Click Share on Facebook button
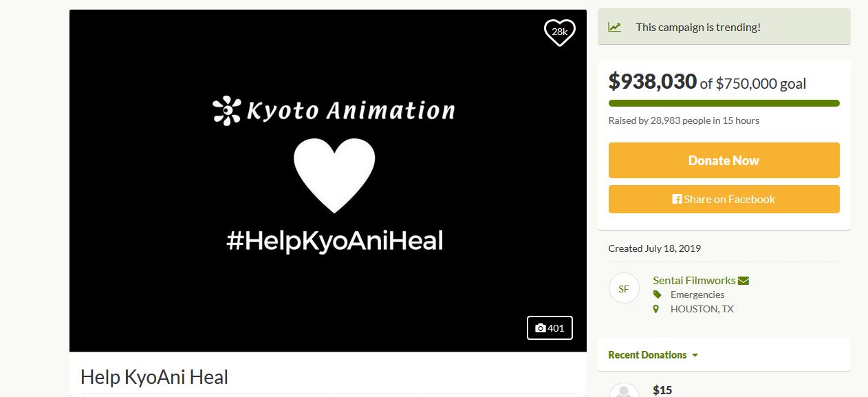Image resolution: width=868 pixels, height=397 pixels. click(x=724, y=199)
